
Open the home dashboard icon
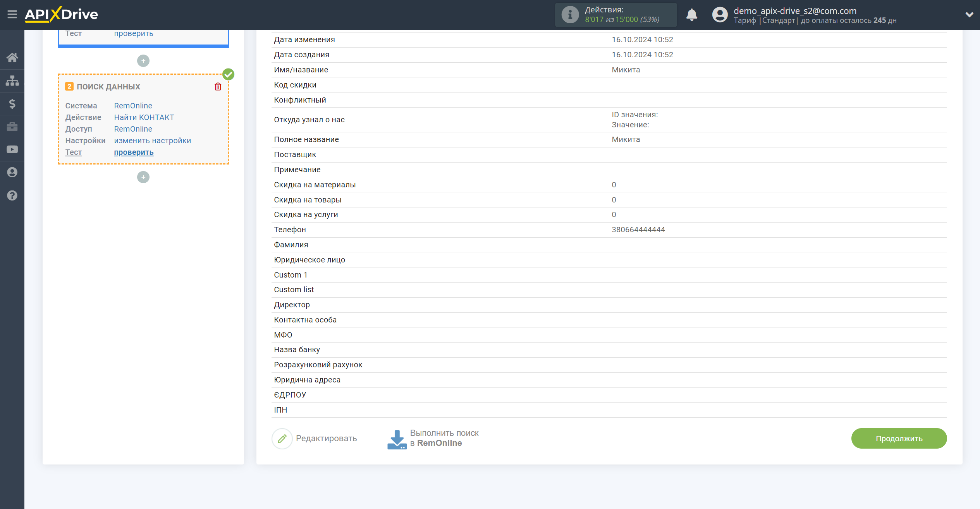pyautogui.click(x=12, y=58)
